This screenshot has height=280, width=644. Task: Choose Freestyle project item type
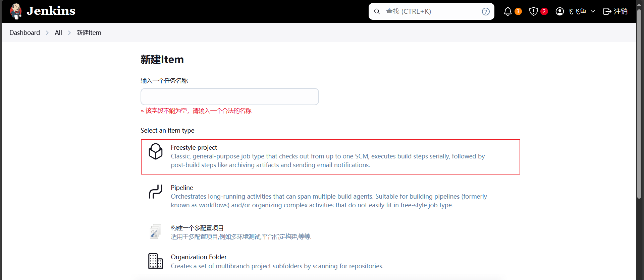(x=330, y=157)
